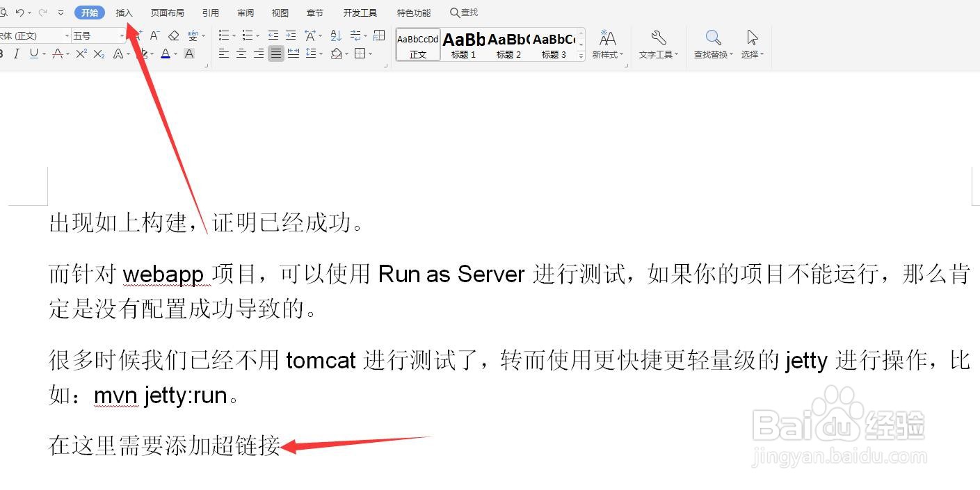980x490 pixels.
Task: Open the underline style dropdown arrow
Action: click(44, 54)
